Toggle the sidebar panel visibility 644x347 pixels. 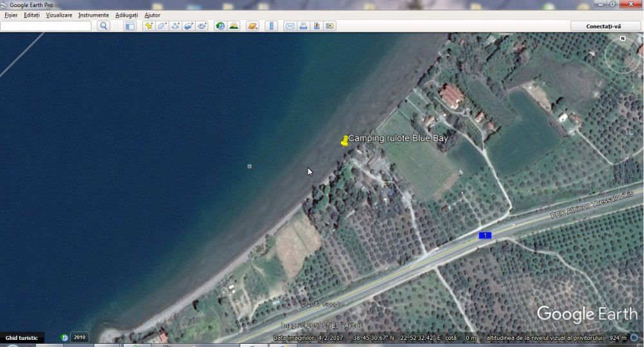tap(130, 26)
